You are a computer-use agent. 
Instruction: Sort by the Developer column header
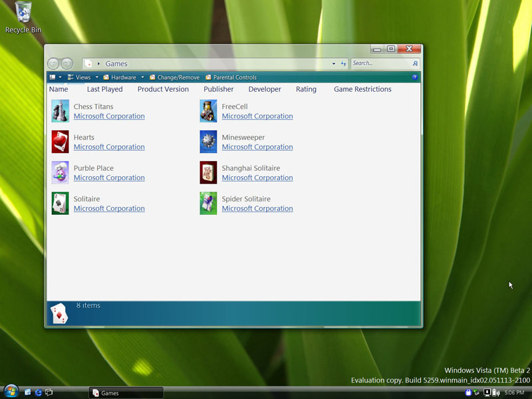pos(265,89)
